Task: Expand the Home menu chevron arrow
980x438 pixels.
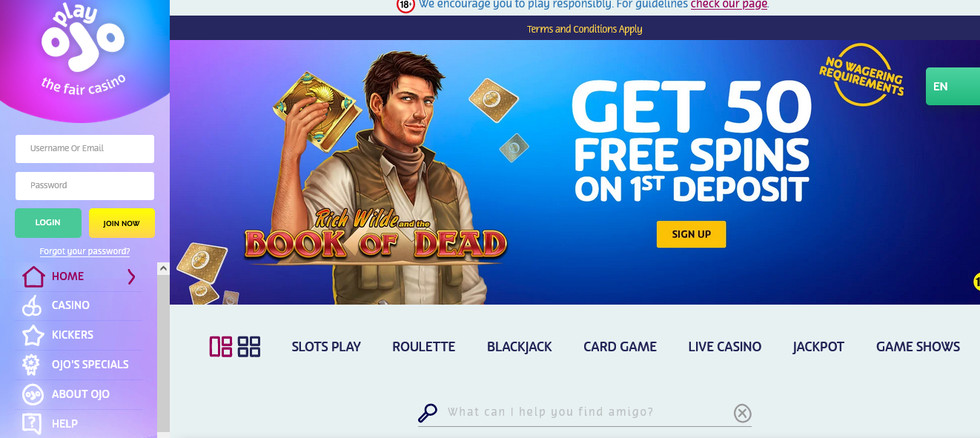Action: (x=131, y=276)
